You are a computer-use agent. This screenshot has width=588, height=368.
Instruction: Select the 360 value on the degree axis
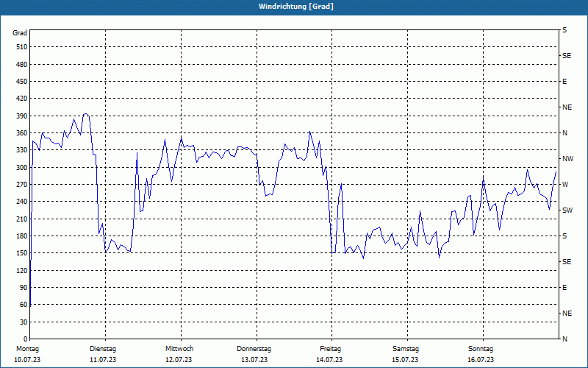(x=22, y=133)
